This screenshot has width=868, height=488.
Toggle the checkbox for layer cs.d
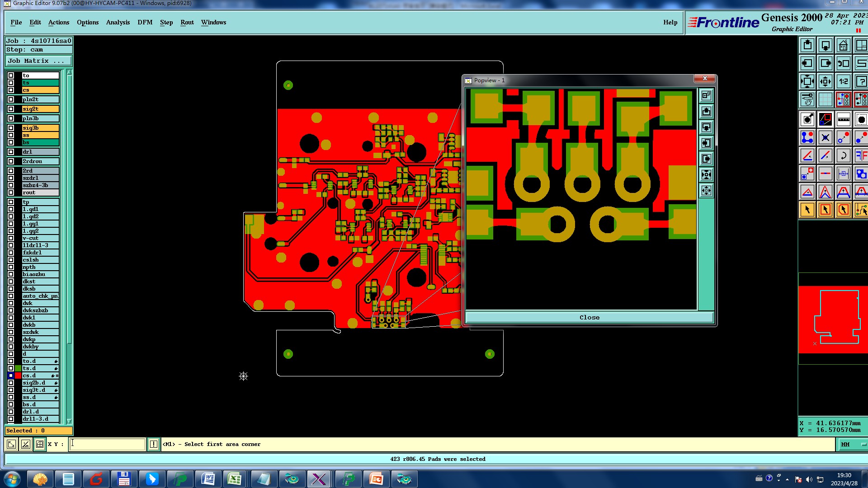tap(11, 375)
